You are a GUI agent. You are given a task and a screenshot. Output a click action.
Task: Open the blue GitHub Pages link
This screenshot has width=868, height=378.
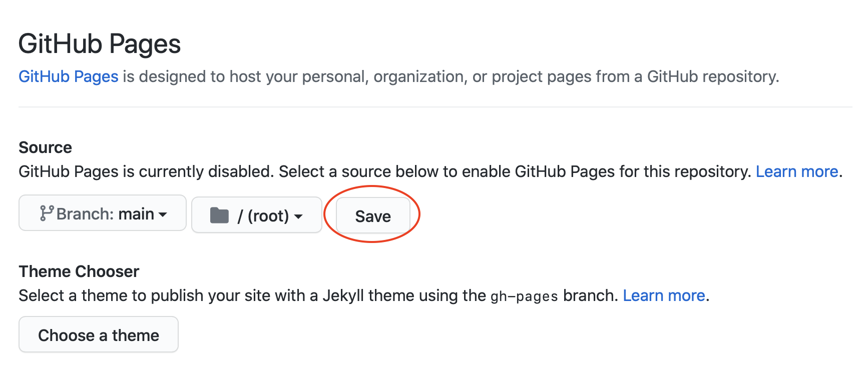69,76
